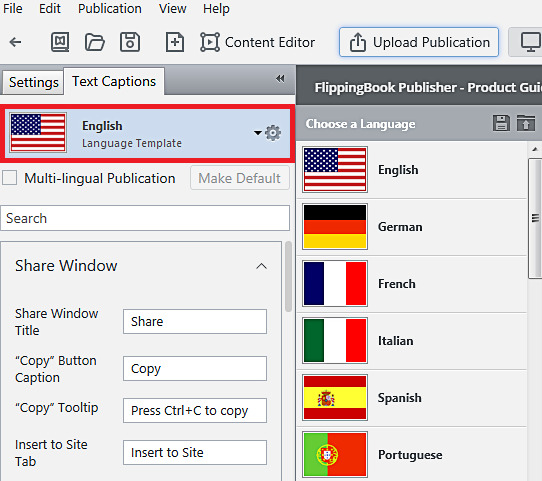Click the Search captions field
542x481 pixels.
[x=145, y=218]
